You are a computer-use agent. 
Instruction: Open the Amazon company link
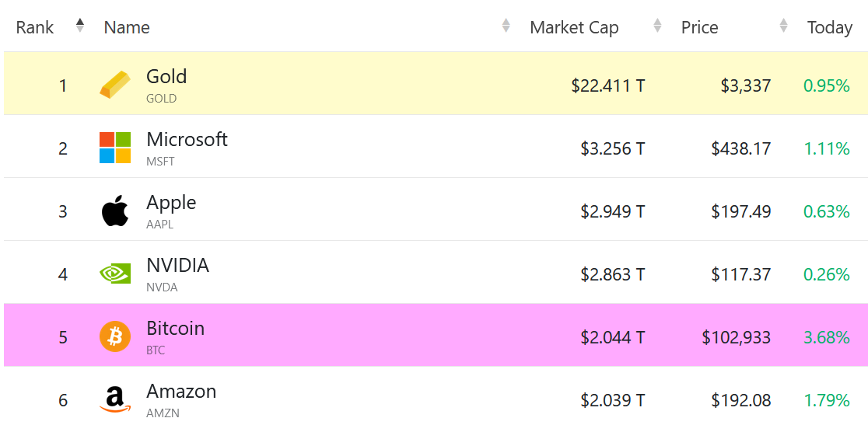pos(181,392)
